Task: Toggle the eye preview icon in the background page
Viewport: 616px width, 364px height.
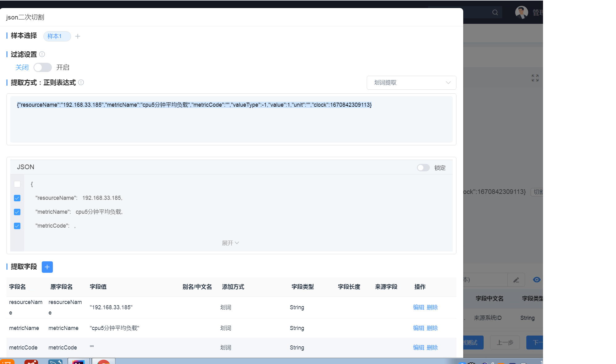Action: click(x=537, y=280)
